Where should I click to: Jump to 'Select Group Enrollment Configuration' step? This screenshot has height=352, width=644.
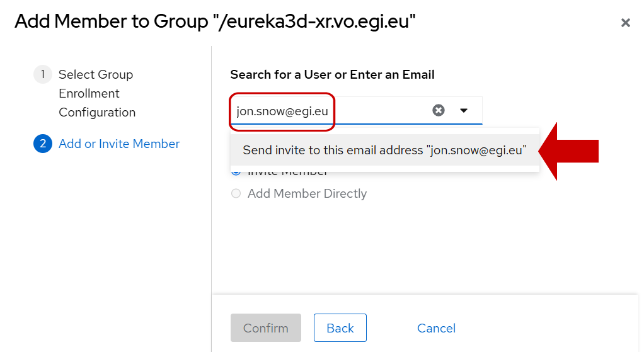tap(97, 93)
